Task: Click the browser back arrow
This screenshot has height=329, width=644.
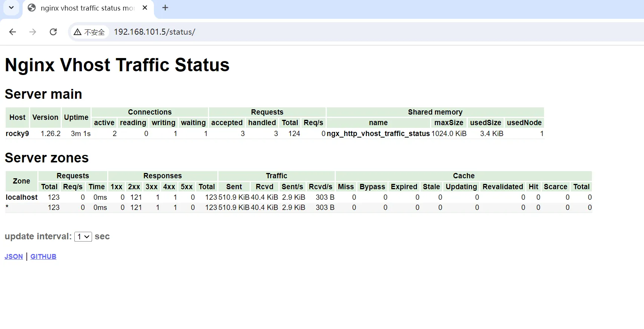Action: [12, 32]
